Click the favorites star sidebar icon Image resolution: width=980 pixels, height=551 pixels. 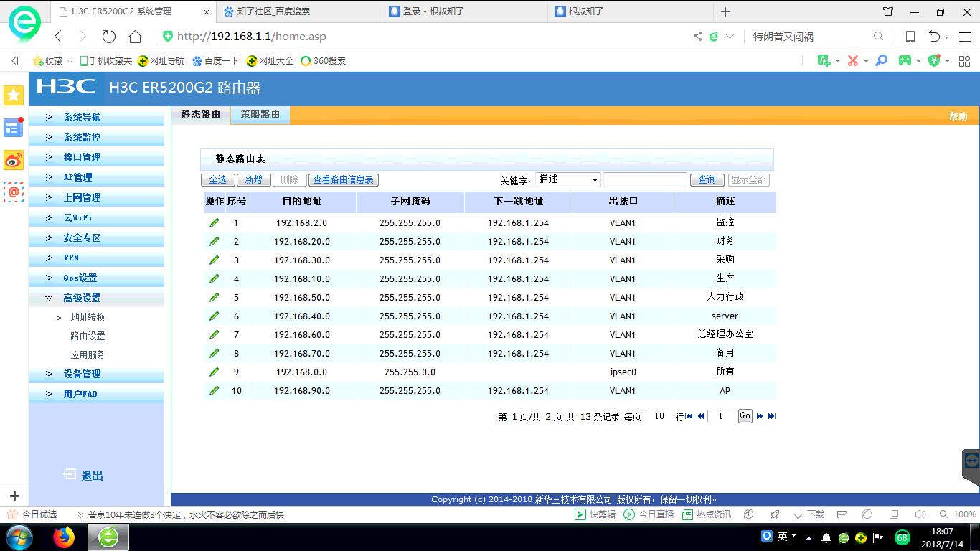(14, 95)
